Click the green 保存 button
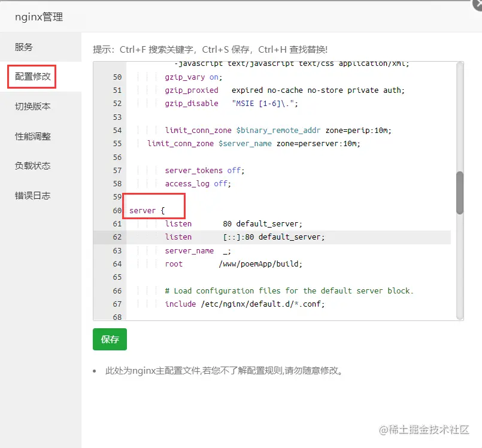The image size is (482, 448). (110, 339)
